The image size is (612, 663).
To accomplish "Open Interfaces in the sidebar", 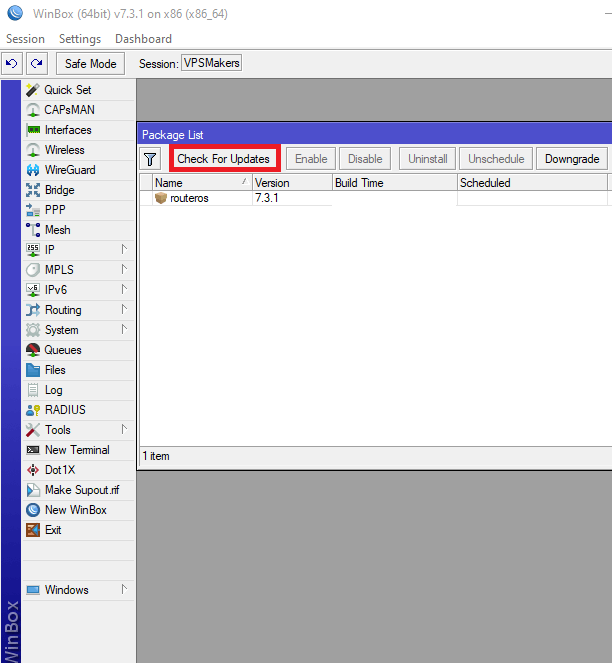I will click(79, 130).
